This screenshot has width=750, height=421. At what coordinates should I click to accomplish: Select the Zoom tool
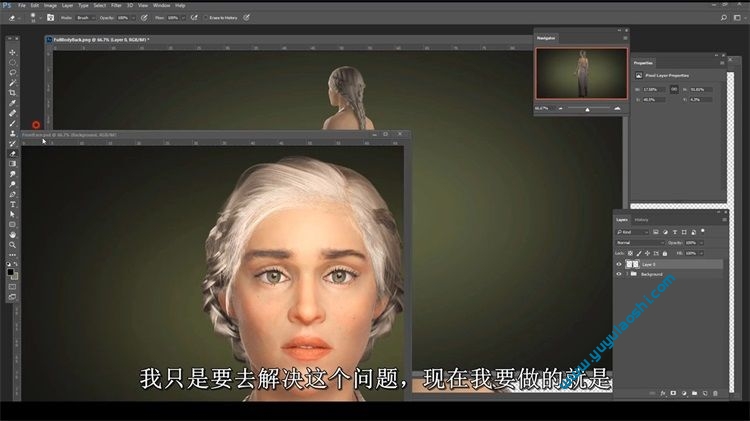click(12, 245)
